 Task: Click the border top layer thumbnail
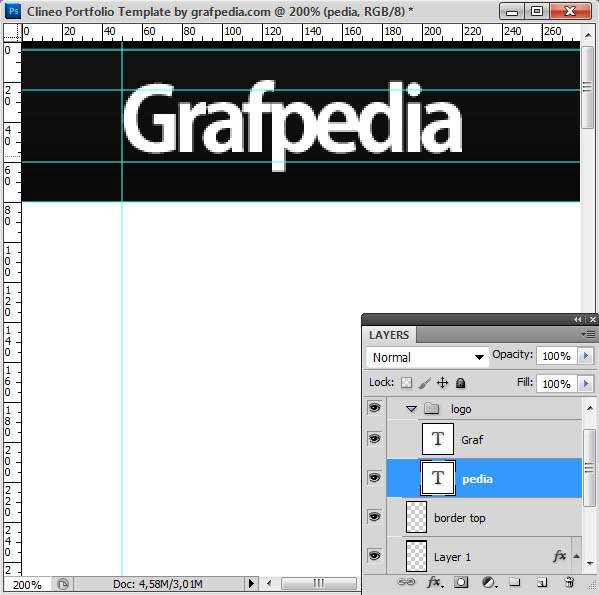pos(416,517)
